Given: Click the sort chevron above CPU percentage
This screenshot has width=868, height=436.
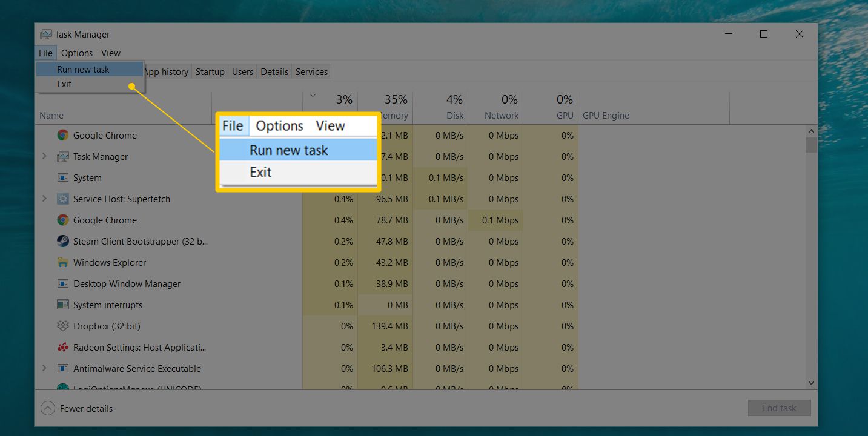Looking at the screenshot, I should pyautogui.click(x=313, y=95).
